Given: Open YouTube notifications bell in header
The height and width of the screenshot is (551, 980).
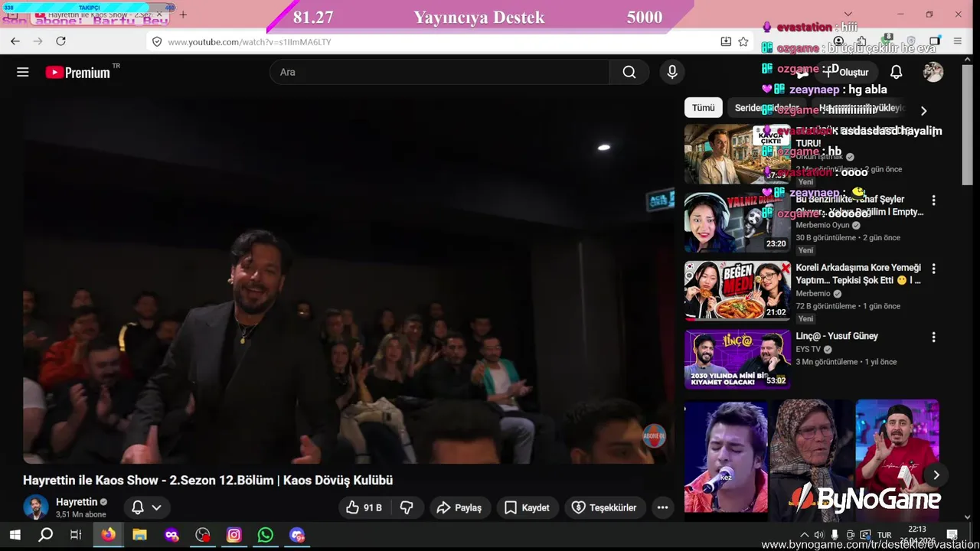Looking at the screenshot, I should 896,72.
